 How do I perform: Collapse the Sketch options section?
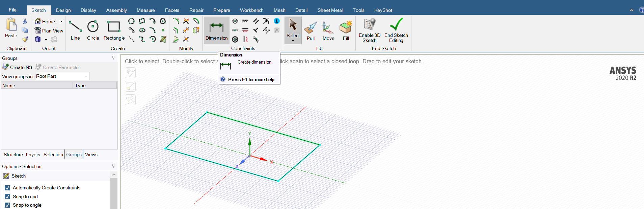tap(114, 175)
